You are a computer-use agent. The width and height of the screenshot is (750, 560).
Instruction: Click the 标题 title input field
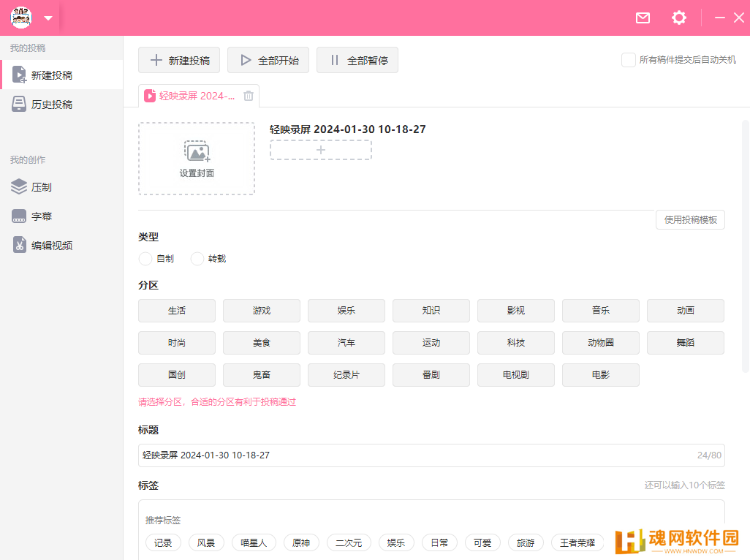click(417, 455)
